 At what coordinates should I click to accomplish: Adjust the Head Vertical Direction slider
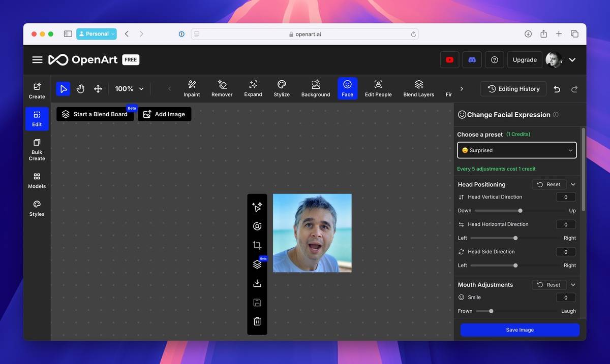tap(520, 211)
